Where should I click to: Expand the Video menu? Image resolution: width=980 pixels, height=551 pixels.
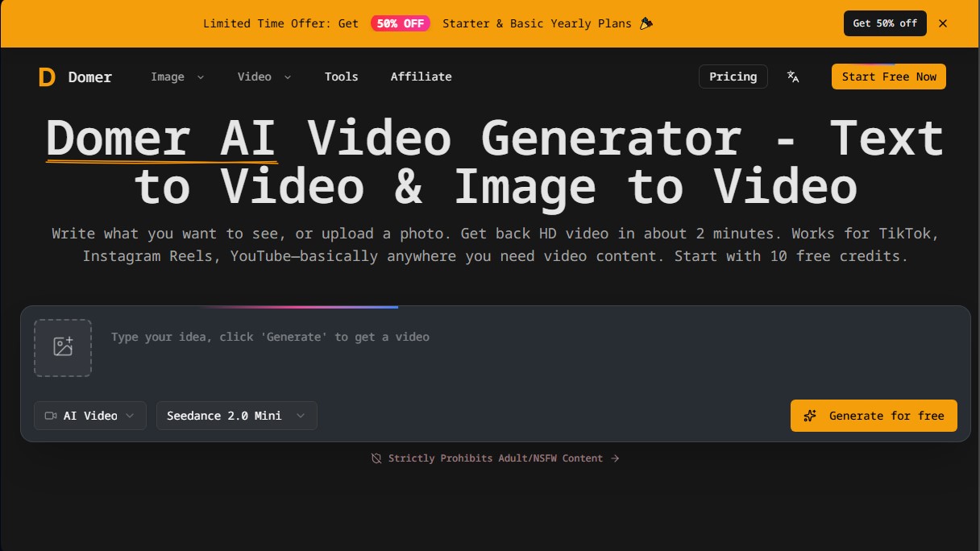[x=264, y=77]
